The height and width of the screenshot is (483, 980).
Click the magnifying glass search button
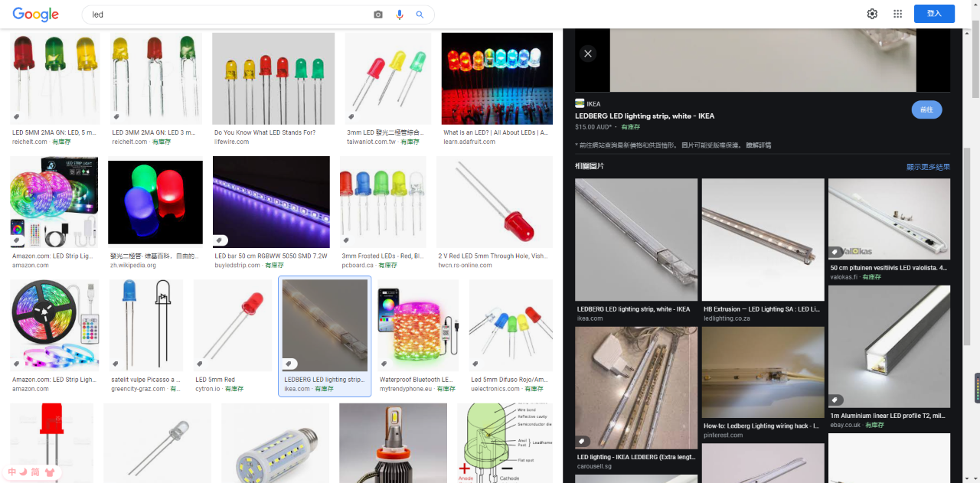tap(420, 15)
